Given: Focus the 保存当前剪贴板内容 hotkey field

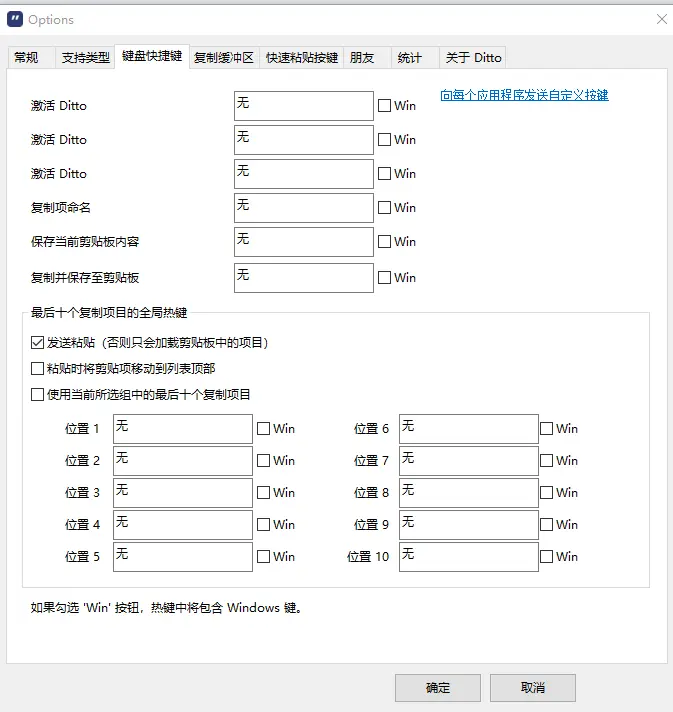Looking at the screenshot, I should pyautogui.click(x=304, y=242).
